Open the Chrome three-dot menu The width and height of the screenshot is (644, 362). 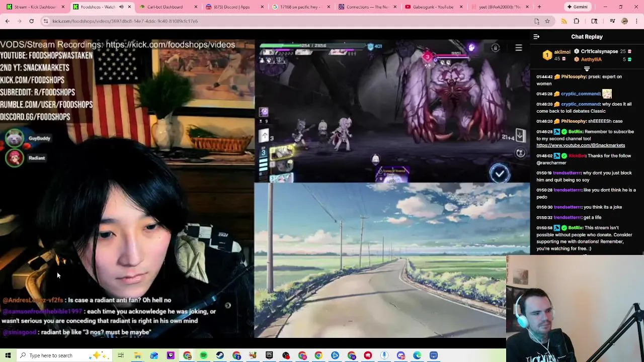(637, 21)
